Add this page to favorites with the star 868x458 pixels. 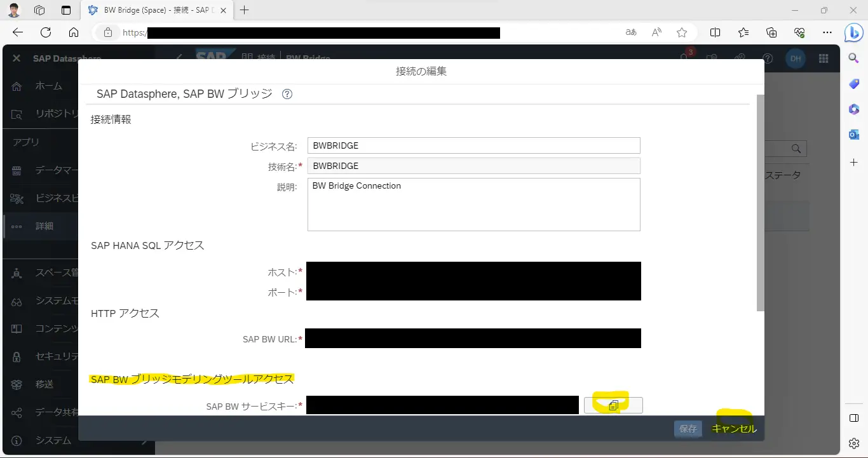tap(682, 32)
